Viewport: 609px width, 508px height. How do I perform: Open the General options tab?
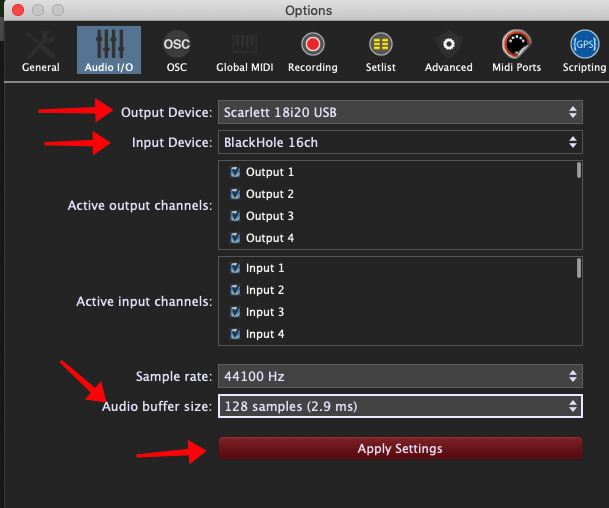click(x=41, y=51)
